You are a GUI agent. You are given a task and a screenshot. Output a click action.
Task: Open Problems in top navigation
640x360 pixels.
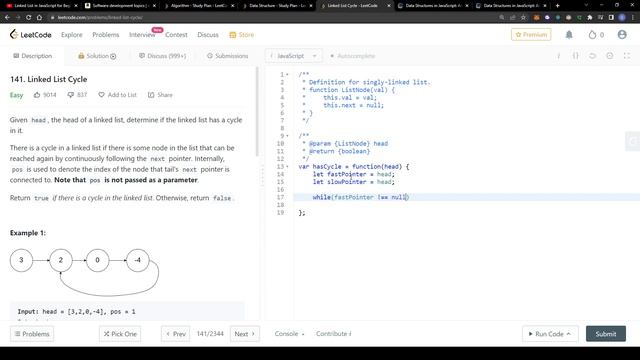click(x=106, y=35)
